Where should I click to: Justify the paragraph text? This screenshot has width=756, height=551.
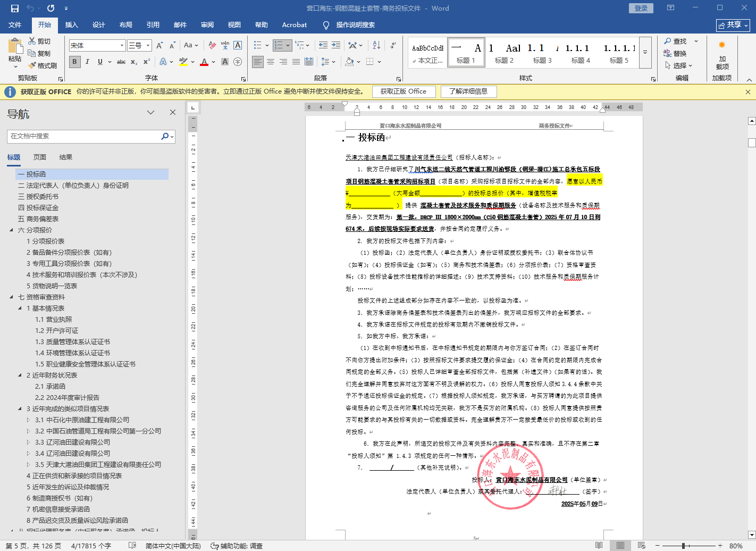pos(296,62)
